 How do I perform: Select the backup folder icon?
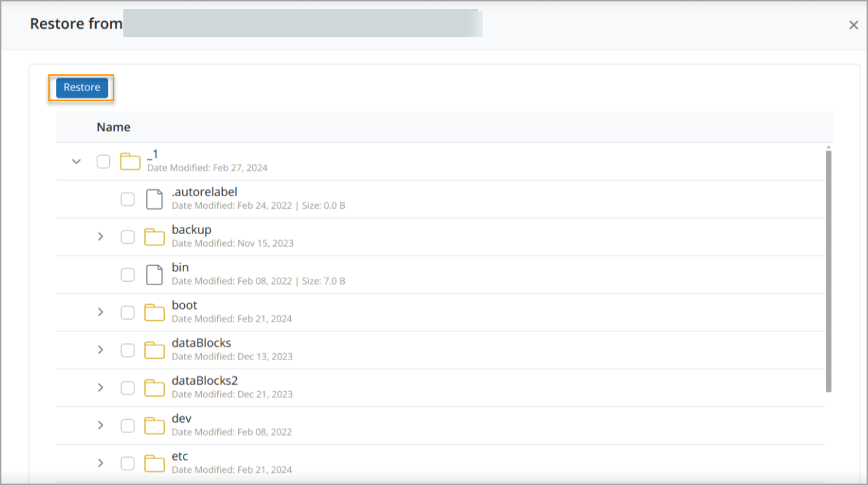point(155,236)
